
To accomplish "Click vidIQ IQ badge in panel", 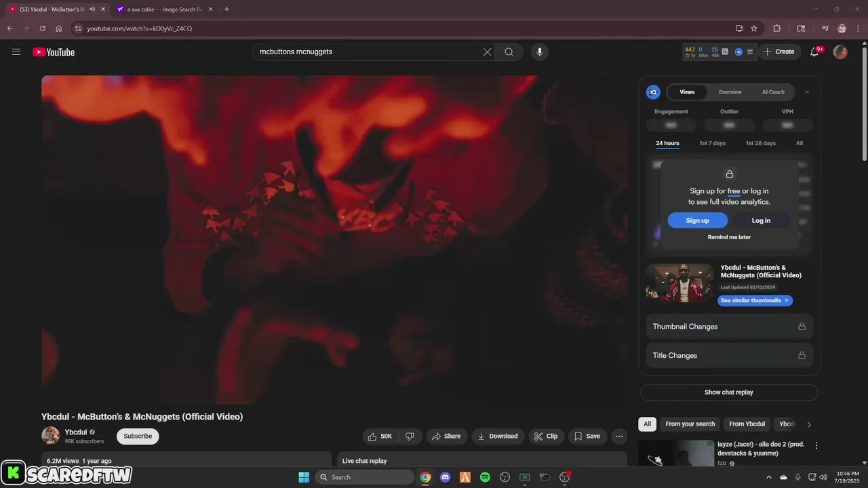I will click(653, 92).
